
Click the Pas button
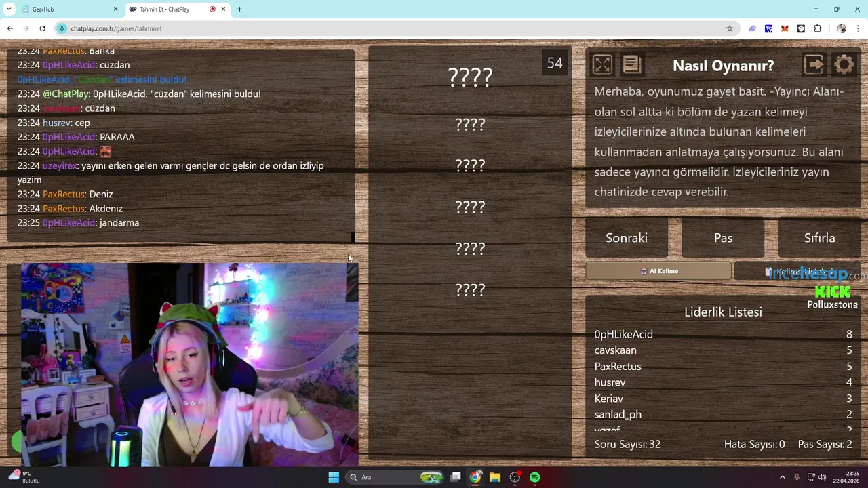coord(723,238)
